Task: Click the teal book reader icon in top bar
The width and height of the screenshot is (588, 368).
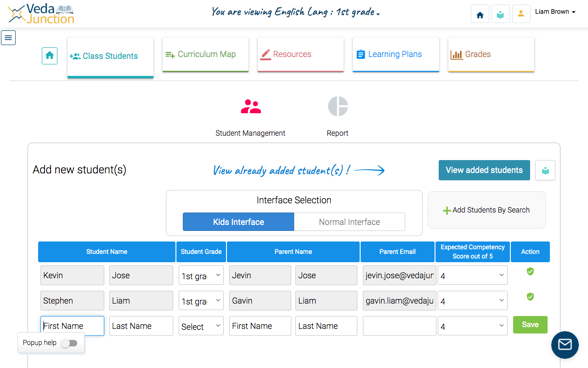Action: pos(500,15)
